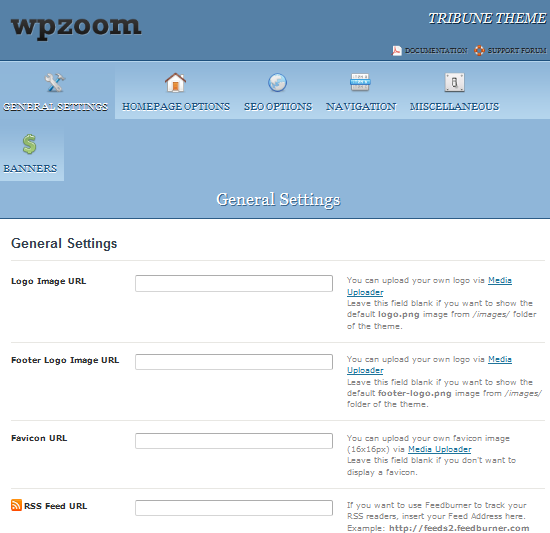Switch to the SEO Options tab label
Viewport: 550px width, 533px height.
click(278, 107)
